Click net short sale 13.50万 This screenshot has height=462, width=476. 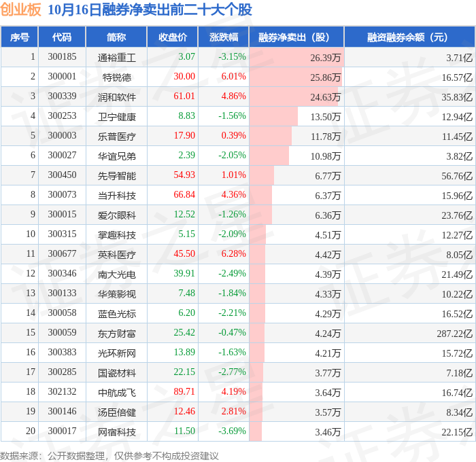pyautogui.click(x=326, y=117)
